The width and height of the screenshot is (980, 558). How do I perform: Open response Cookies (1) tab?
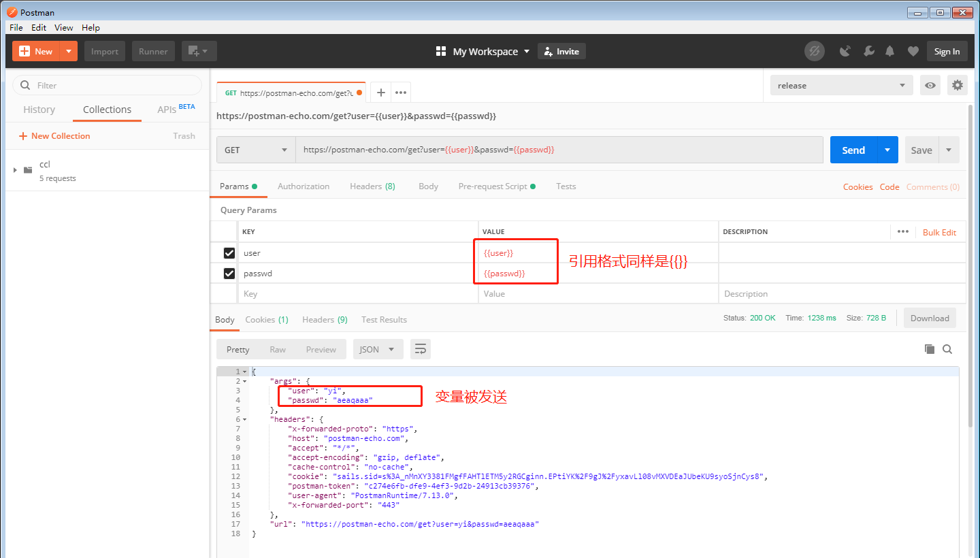(x=267, y=319)
